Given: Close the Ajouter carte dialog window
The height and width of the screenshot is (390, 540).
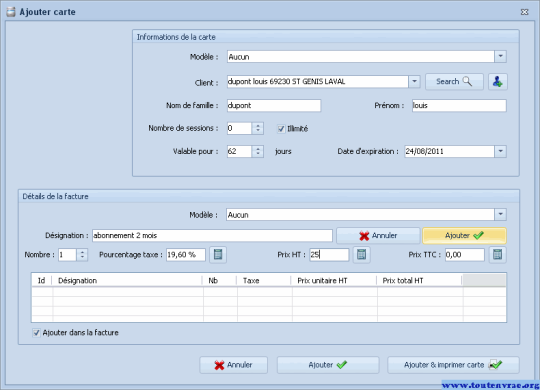Looking at the screenshot, I should (x=525, y=12).
